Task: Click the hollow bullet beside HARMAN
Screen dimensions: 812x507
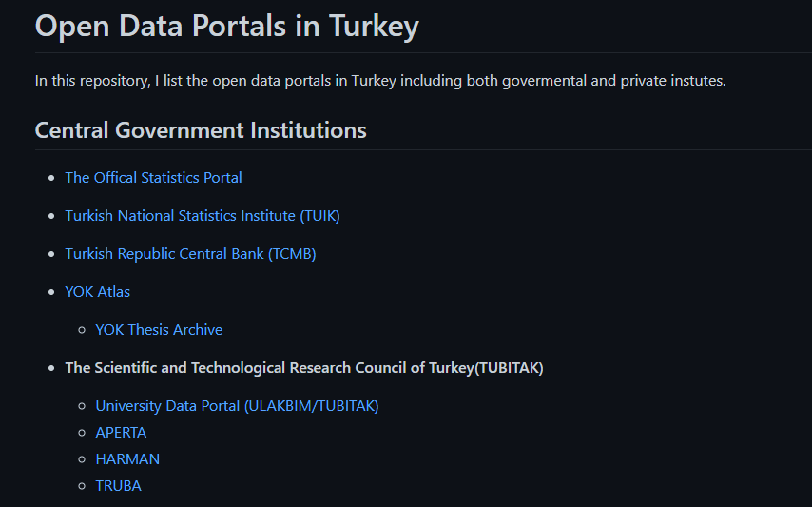Action: [82, 459]
